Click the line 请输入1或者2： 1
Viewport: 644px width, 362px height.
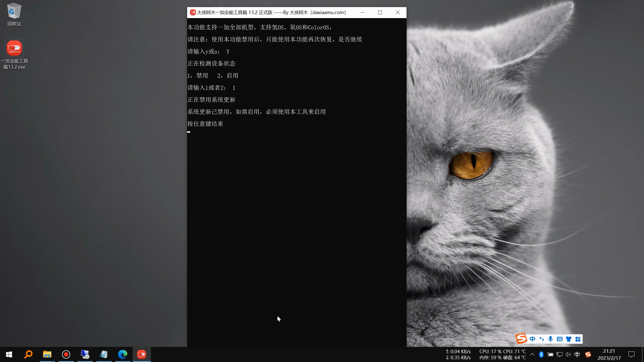pos(212,88)
